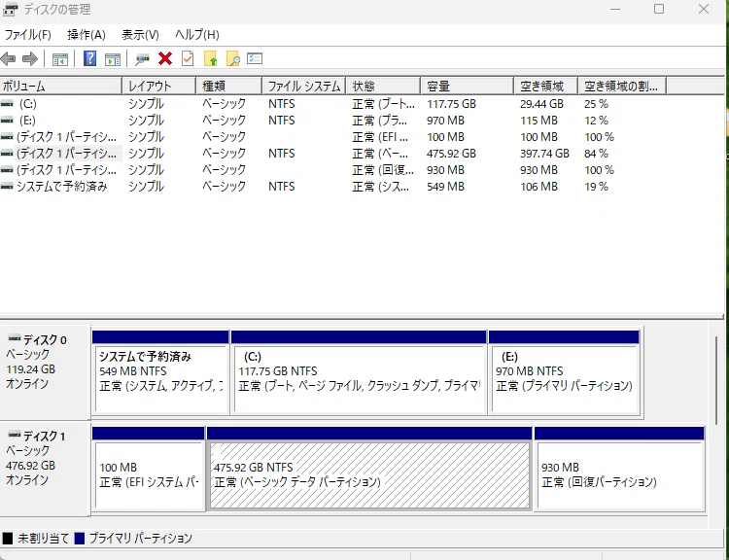The width and height of the screenshot is (729, 560).
Task: Click the disk icon beside ディスク 0
Action: (15, 338)
